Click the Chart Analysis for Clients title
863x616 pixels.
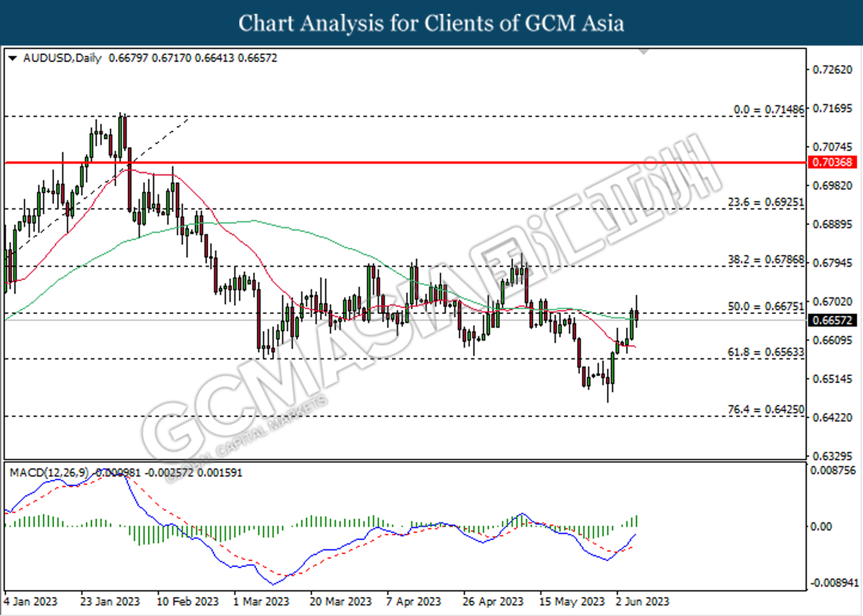point(431,24)
